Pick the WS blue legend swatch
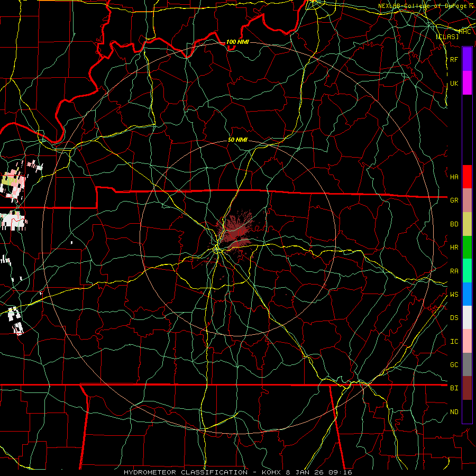The width and height of the screenshot is (476, 476). coord(467,294)
